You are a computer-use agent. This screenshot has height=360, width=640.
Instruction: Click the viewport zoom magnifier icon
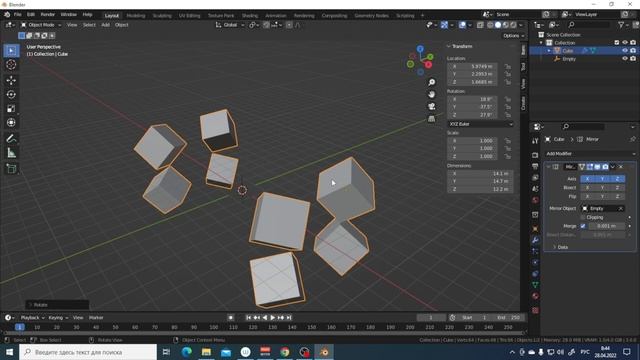(431, 82)
